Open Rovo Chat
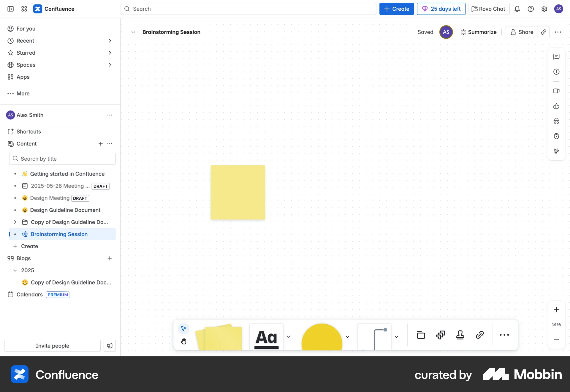 [488, 9]
